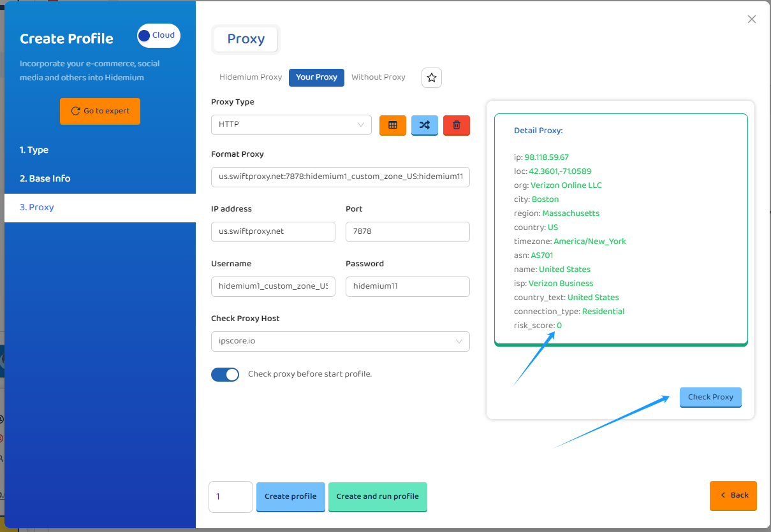This screenshot has width=771, height=532.
Task: Click the Format Proxy input field
Action: point(340,177)
